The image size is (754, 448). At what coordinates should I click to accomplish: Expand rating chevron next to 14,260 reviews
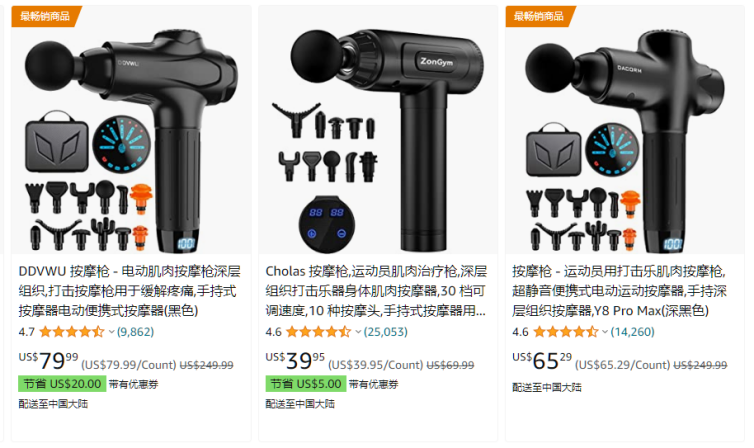pyautogui.click(x=605, y=332)
